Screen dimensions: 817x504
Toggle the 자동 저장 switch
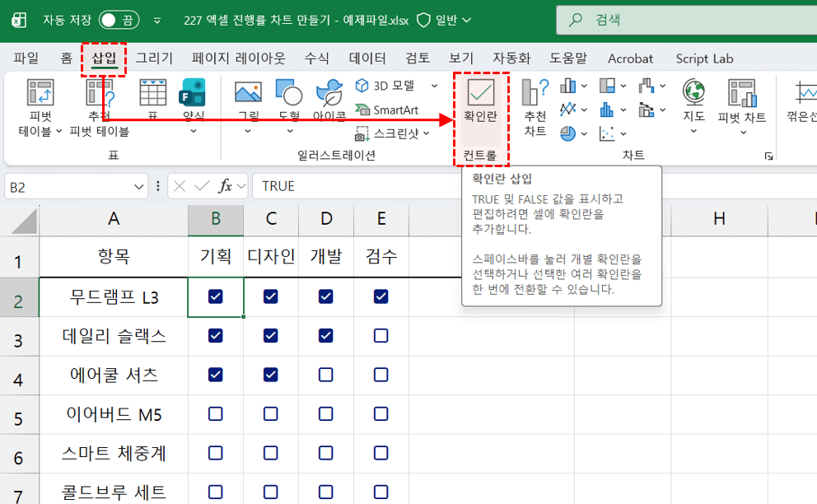pos(119,20)
